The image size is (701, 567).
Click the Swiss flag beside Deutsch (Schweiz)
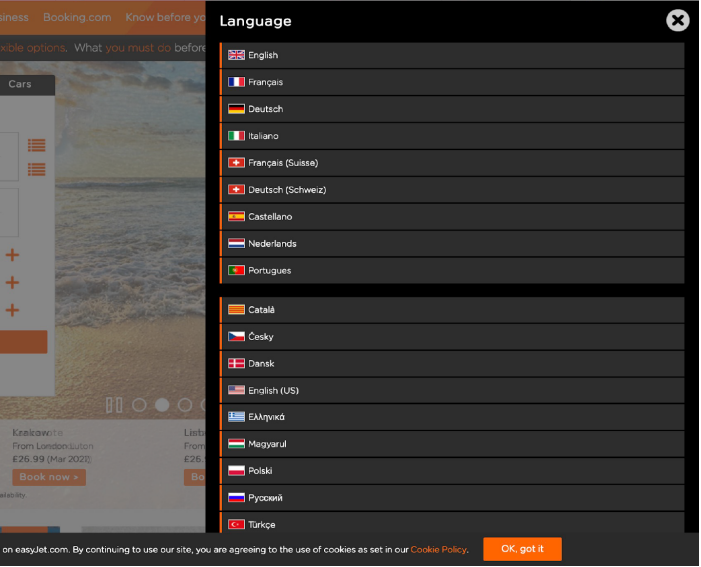tap(236, 190)
